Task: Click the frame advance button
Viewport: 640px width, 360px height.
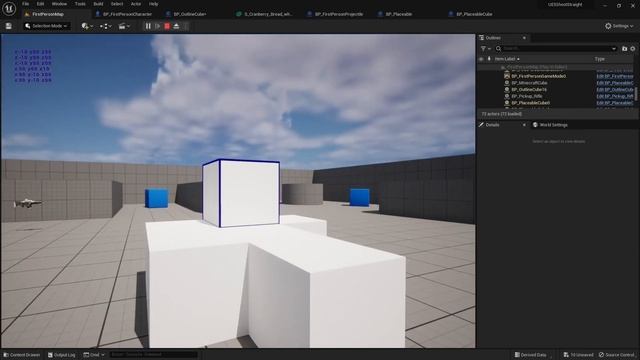Action: [x=158, y=26]
